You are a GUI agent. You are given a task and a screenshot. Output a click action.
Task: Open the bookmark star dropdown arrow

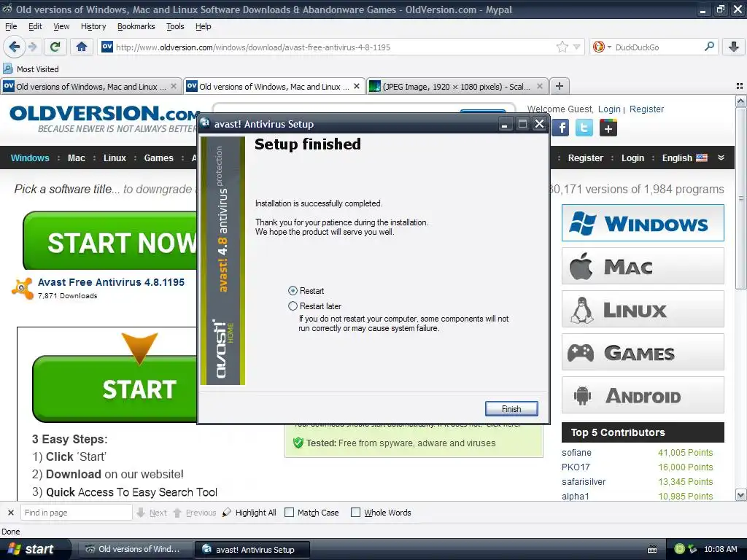576,47
